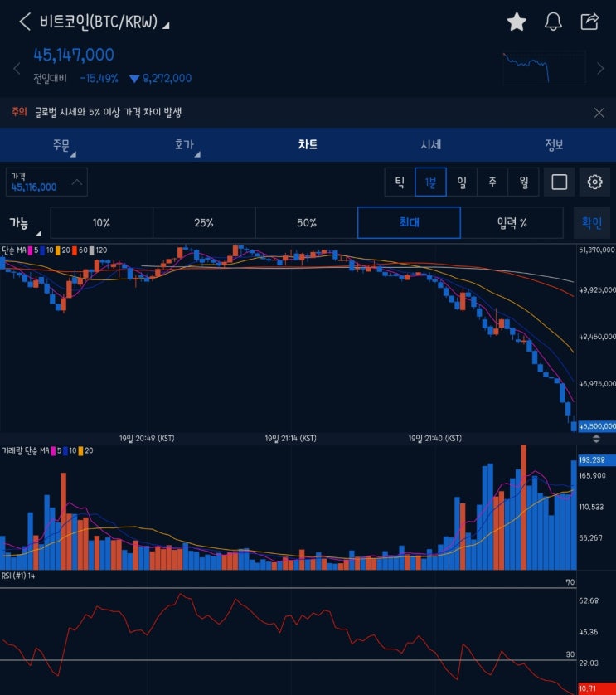Open the price alert bell icon

point(553,22)
